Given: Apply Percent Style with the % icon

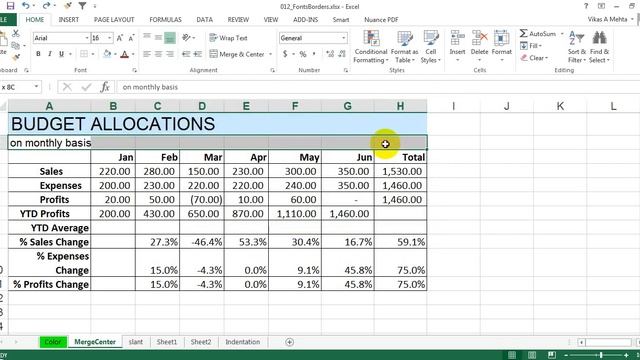Looking at the screenshot, I should click(x=303, y=54).
